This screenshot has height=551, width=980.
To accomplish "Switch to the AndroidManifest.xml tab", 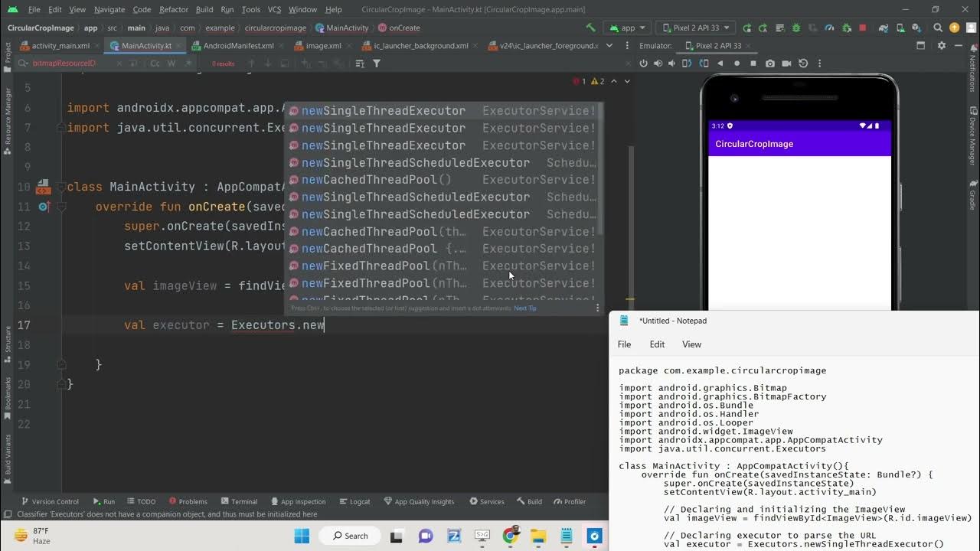I will [x=233, y=46].
